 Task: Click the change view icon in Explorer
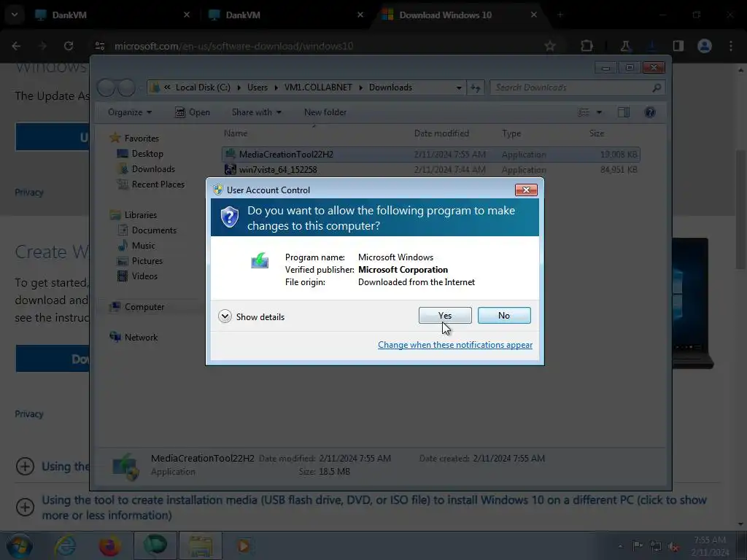584,112
